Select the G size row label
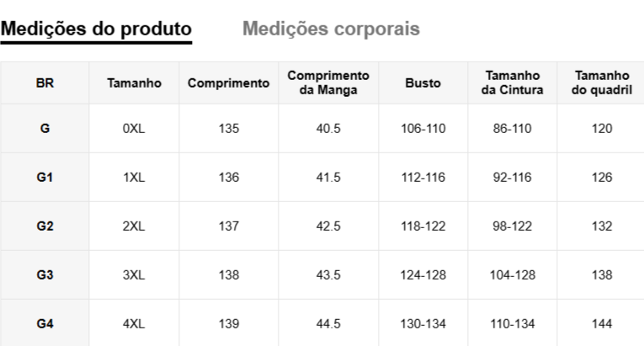The height and width of the screenshot is (346, 644). pos(45,129)
